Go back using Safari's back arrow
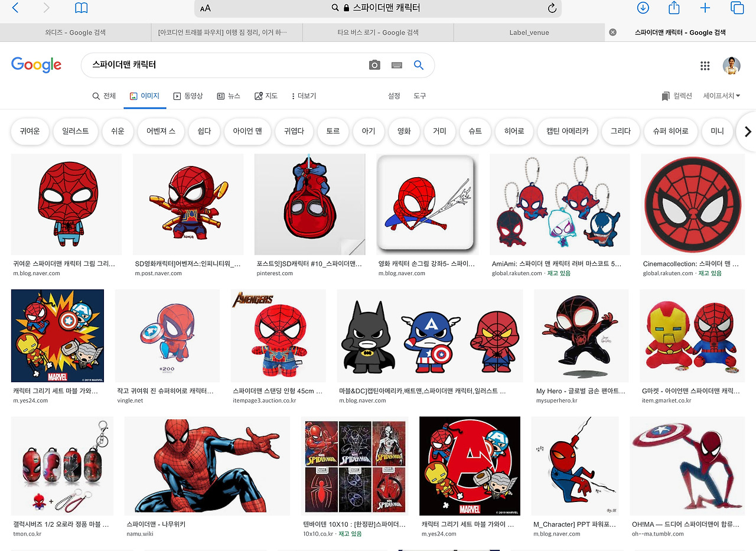Viewport: 756px width, 551px height. point(15,8)
